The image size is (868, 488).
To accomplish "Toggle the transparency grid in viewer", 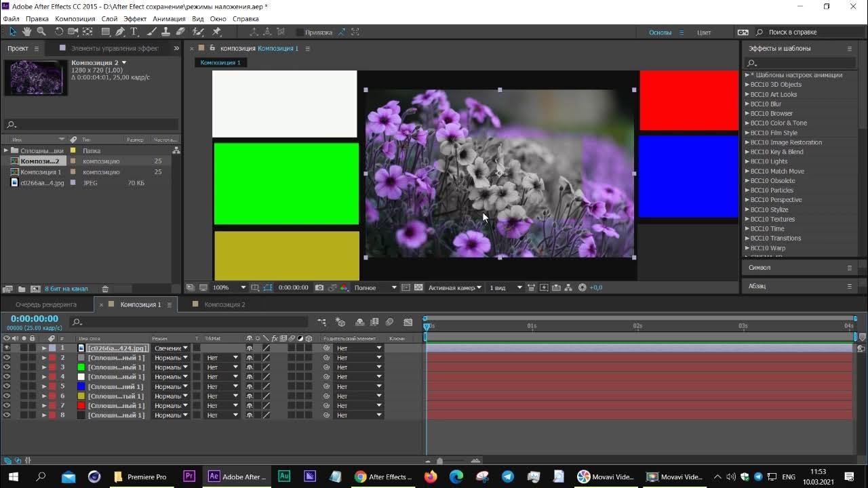I will pyautogui.click(x=419, y=287).
